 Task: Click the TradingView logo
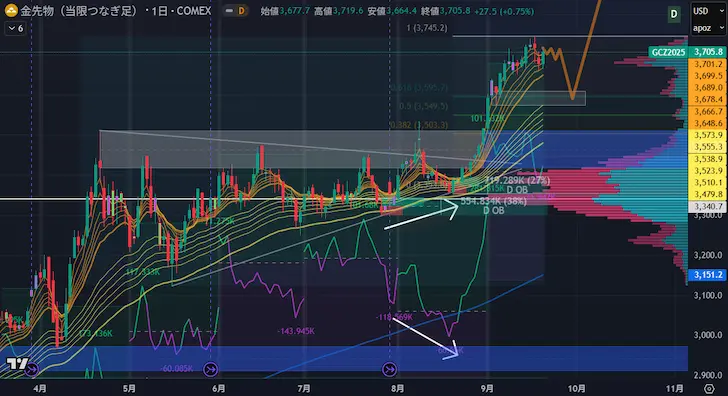click(17, 364)
